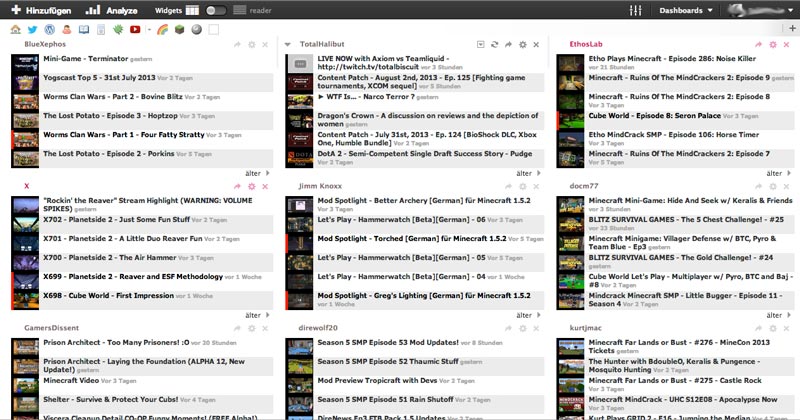800x420 pixels.
Task: Close the BlueXephos widget
Action: click(266, 46)
